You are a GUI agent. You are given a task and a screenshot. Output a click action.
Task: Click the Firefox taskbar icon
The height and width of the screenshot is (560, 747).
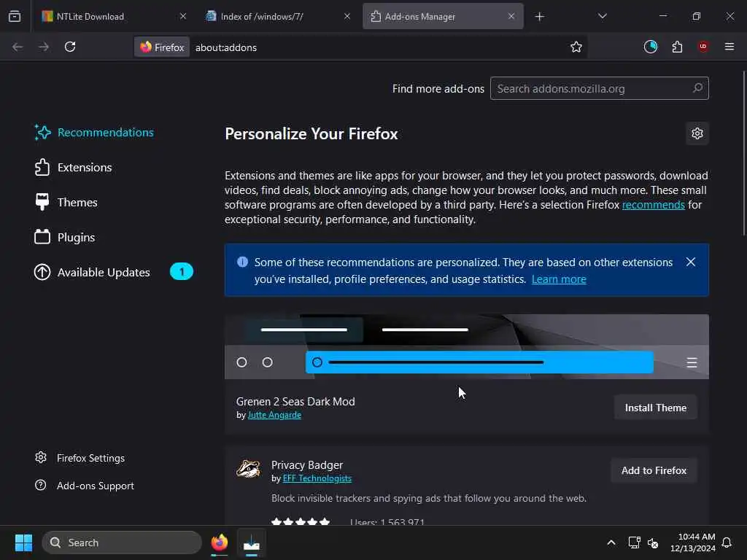220,542
